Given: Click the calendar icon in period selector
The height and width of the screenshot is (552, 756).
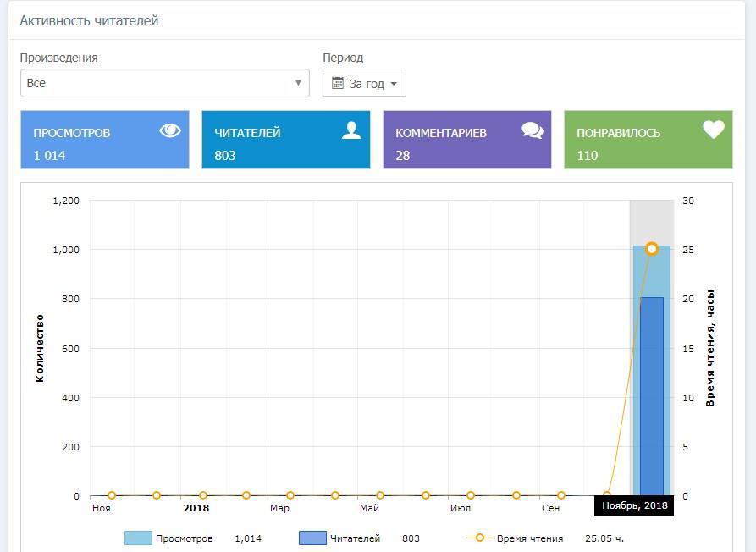Looking at the screenshot, I should point(338,83).
